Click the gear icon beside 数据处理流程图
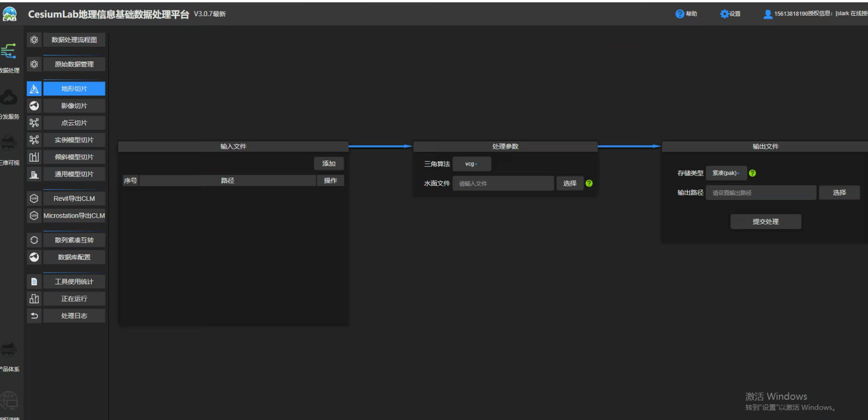Screen dimensions: 868x420 pos(34,40)
